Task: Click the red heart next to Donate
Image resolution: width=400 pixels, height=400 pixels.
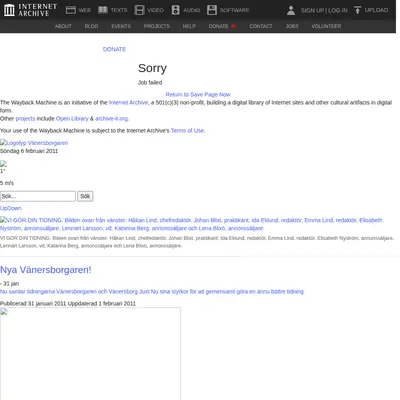Action: (233, 26)
